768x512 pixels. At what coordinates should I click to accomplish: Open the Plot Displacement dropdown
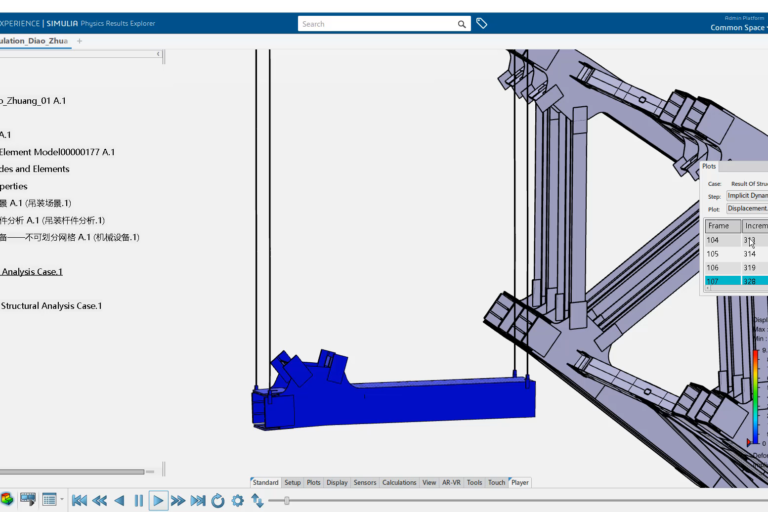[x=746, y=209]
